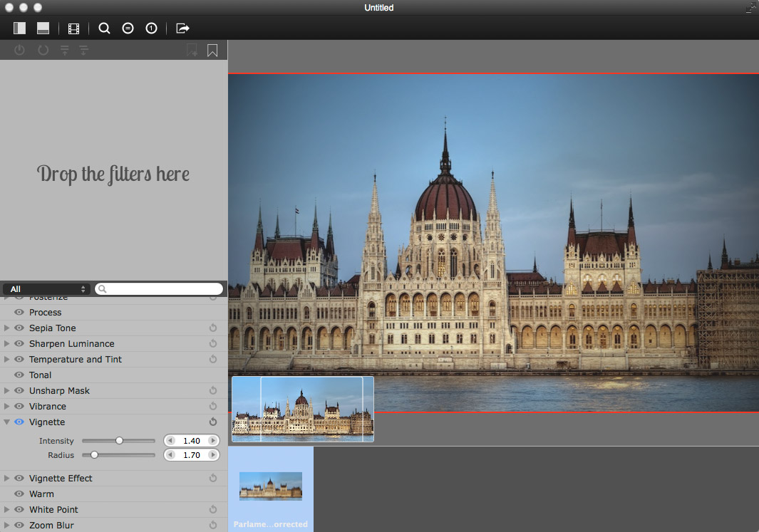Image resolution: width=759 pixels, height=532 pixels.
Task: Click the magnifying glass zoom icon
Action: tap(104, 28)
